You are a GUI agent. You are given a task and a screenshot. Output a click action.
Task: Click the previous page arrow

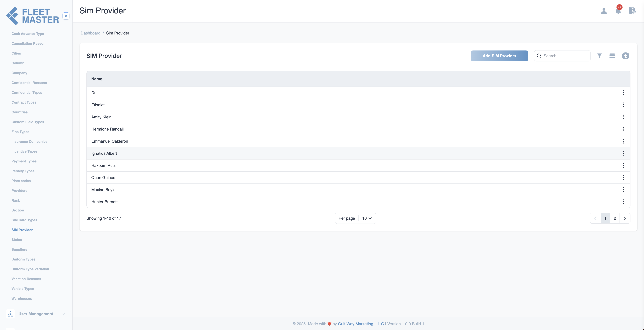click(595, 218)
